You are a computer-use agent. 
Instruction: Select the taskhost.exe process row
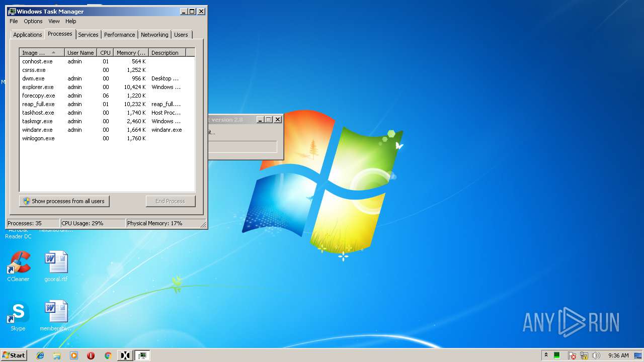107,113
